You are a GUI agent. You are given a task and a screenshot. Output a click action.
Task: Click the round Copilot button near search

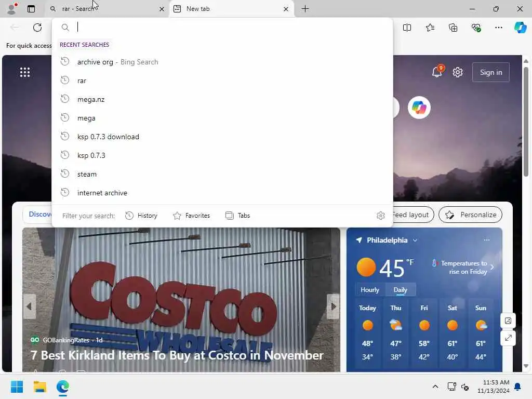pos(419,108)
